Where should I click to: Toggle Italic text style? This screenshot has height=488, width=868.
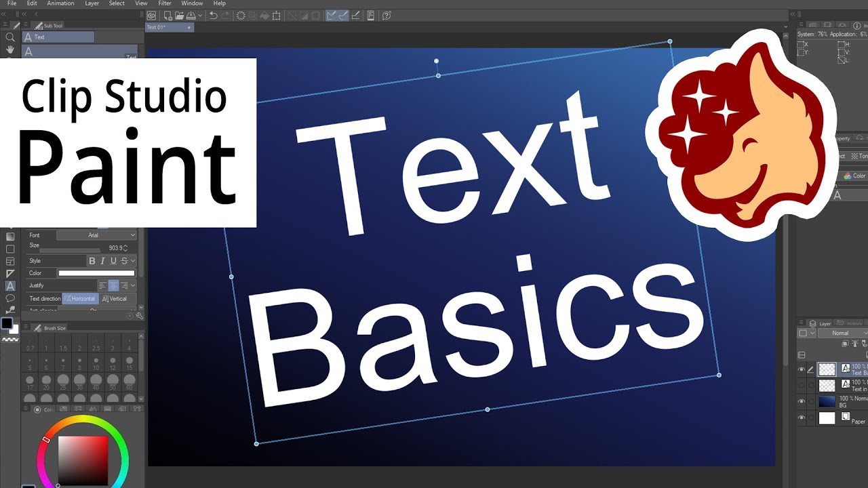point(103,261)
